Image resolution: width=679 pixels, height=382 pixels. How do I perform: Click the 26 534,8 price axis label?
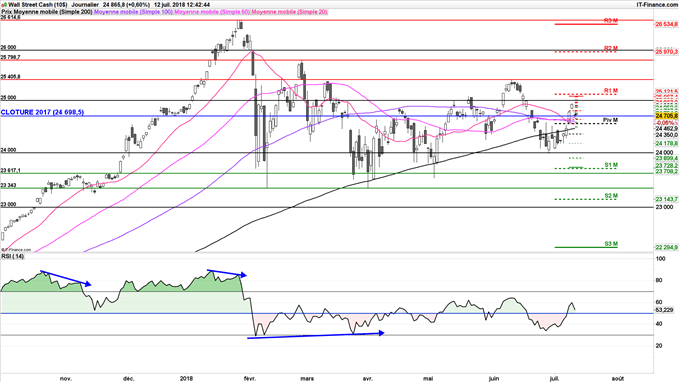click(x=666, y=24)
